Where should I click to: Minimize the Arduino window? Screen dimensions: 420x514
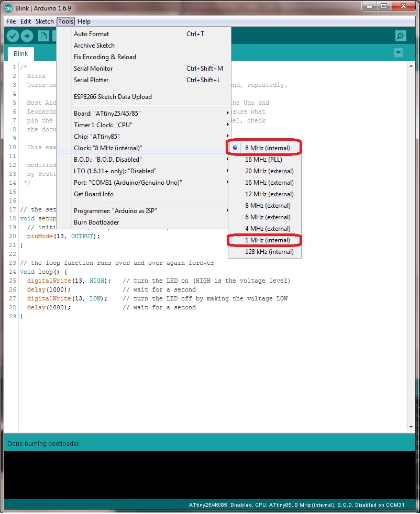click(x=370, y=6)
